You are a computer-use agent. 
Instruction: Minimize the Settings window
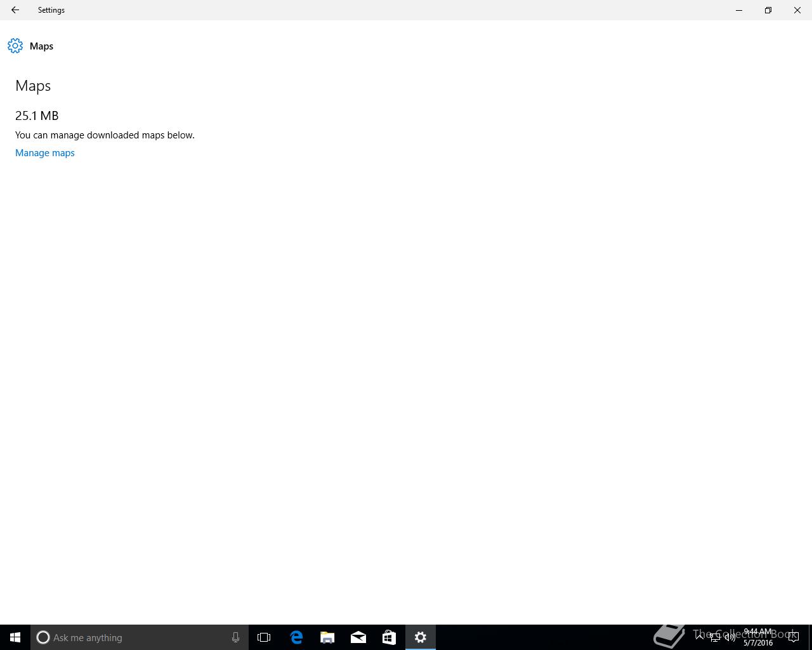coord(739,10)
